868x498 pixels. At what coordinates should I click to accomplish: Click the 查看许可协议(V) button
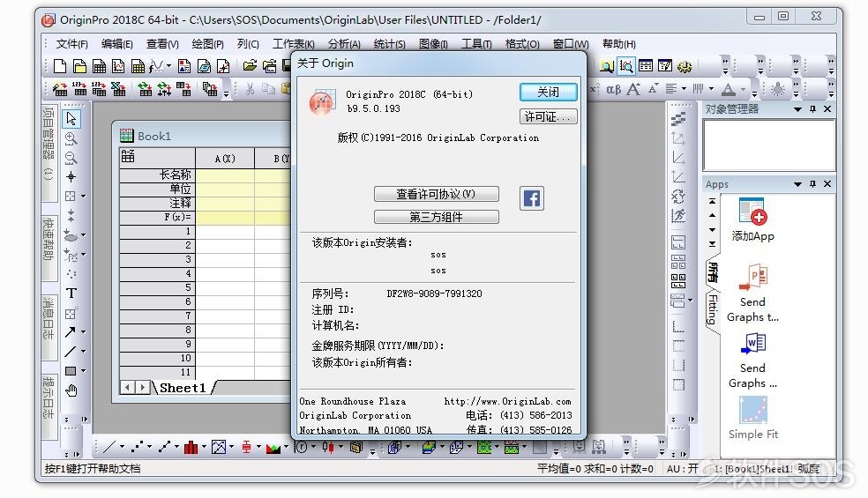tap(437, 194)
